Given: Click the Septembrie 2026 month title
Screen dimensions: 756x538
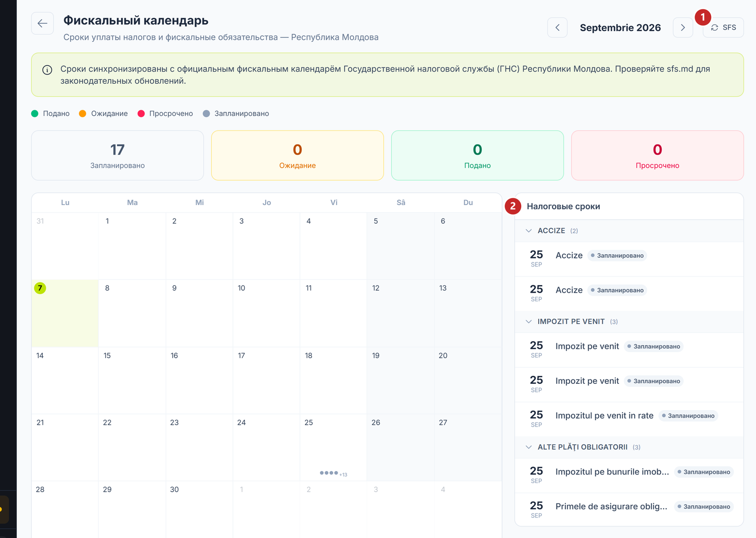Looking at the screenshot, I should [x=620, y=28].
